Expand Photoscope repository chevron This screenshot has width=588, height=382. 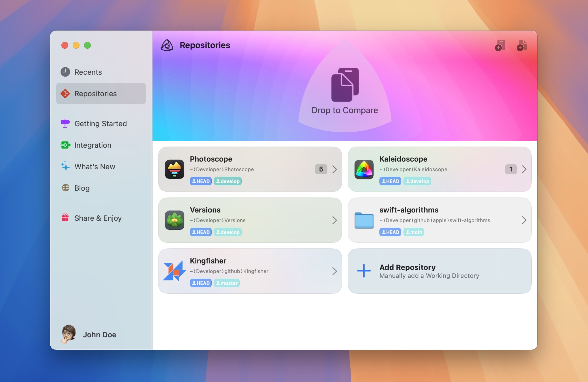pyautogui.click(x=334, y=169)
